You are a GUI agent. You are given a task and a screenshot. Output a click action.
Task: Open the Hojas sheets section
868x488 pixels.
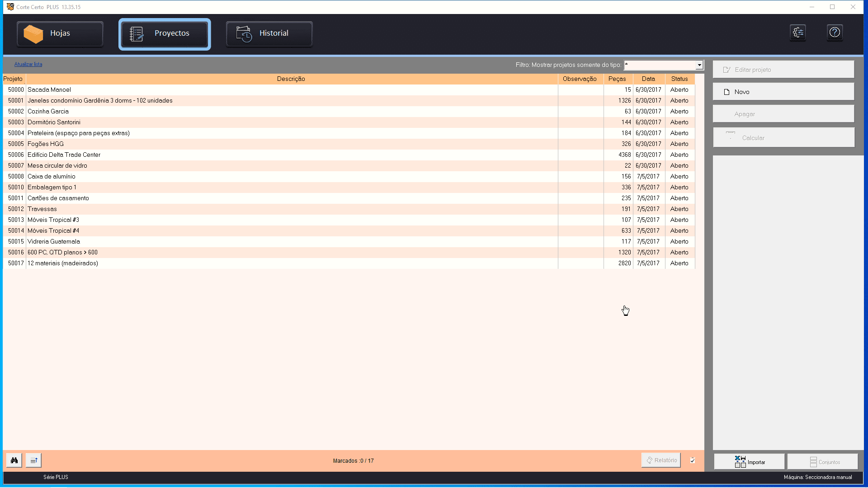[x=60, y=34]
